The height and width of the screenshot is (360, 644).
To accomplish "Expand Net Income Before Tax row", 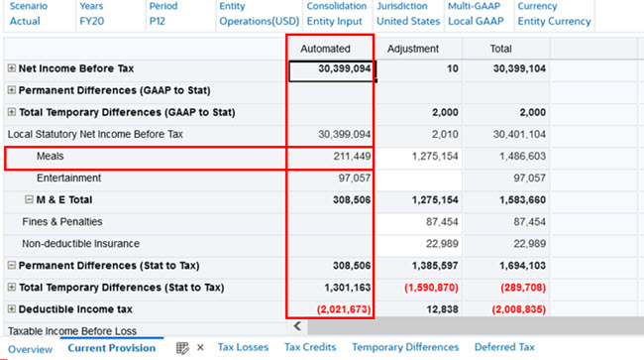I will click(12, 68).
